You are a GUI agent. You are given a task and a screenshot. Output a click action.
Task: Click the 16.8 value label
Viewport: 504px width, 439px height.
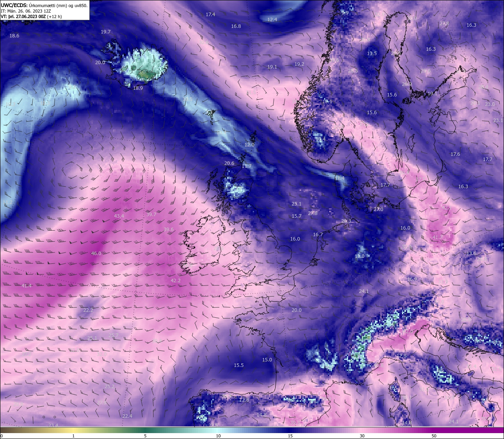236,26
